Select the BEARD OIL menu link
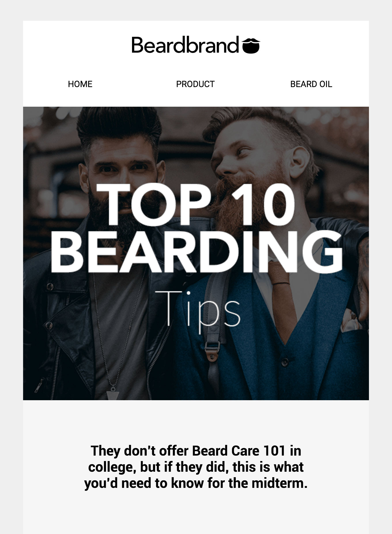 pyautogui.click(x=311, y=84)
